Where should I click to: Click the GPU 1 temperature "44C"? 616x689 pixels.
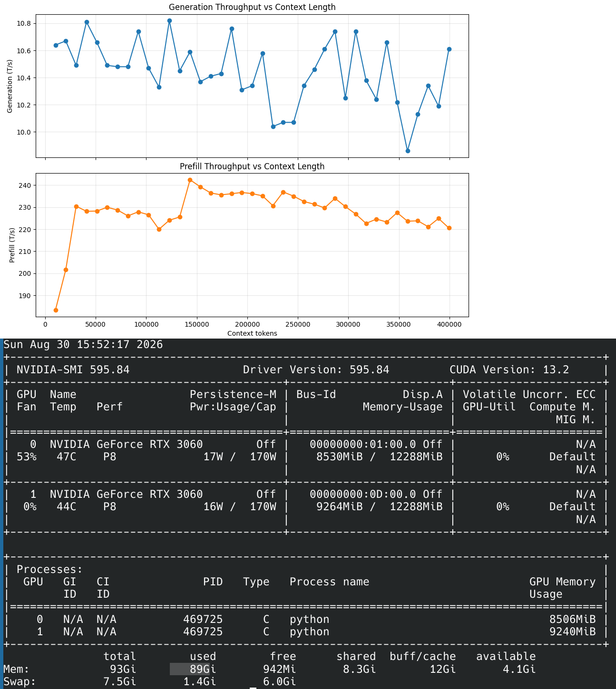pyautogui.click(x=67, y=507)
